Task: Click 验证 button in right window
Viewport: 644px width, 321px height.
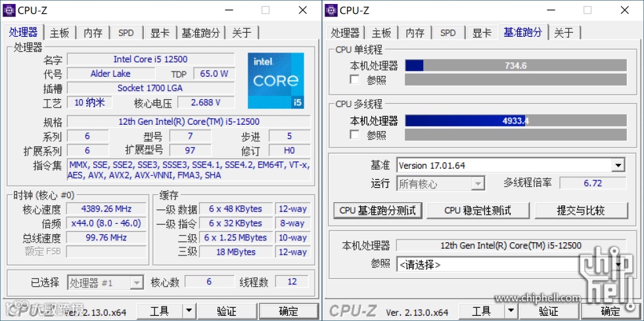Action: (x=548, y=310)
